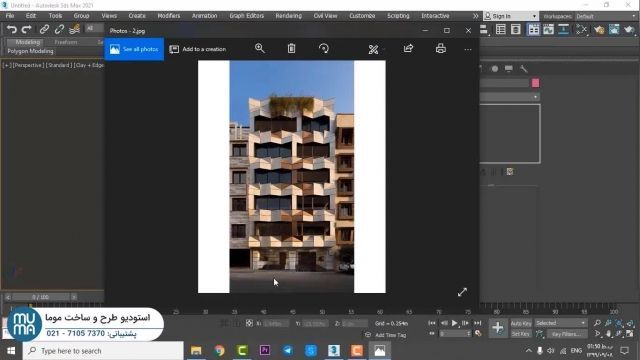
Task: Click the object color pink swatch
Action: (x=536, y=83)
